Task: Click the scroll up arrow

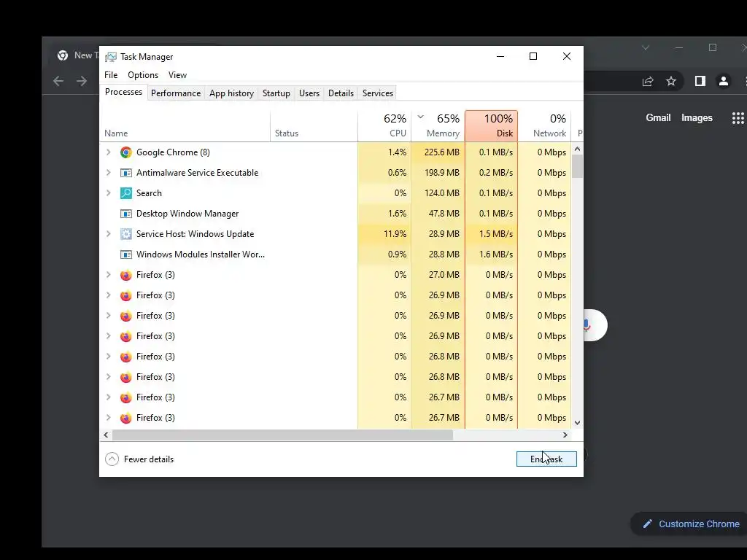Action: click(x=578, y=149)
